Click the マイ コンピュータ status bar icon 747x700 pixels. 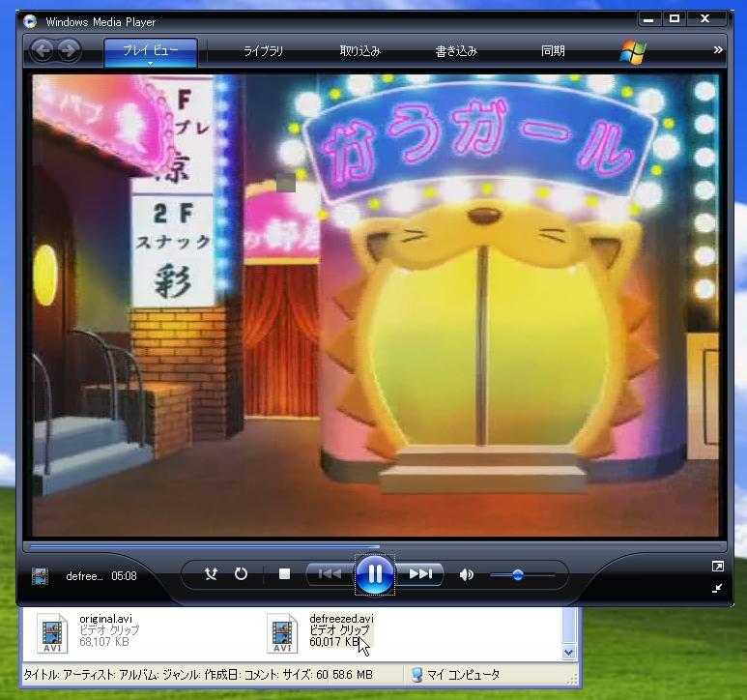(417, 675)
